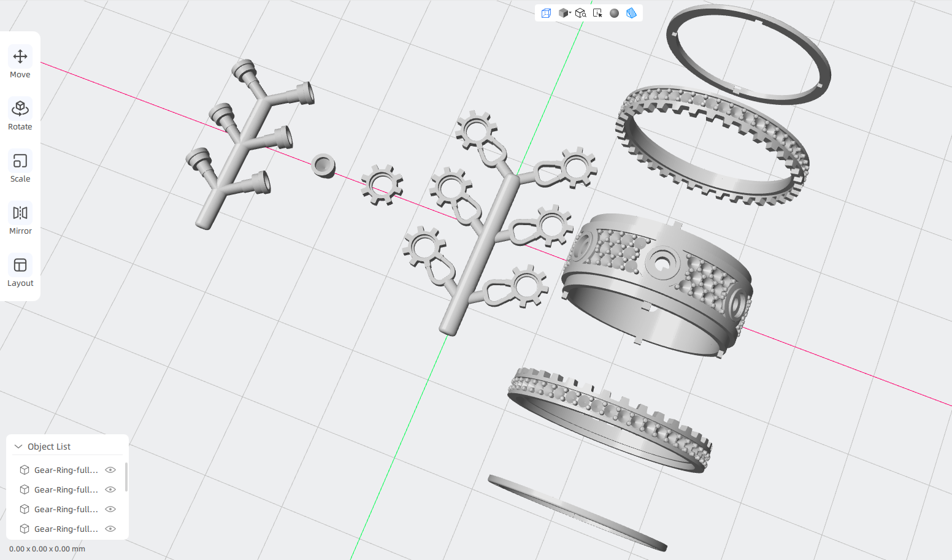Open the Layout tool
The image size is (952, 560).
pos(20,272)
